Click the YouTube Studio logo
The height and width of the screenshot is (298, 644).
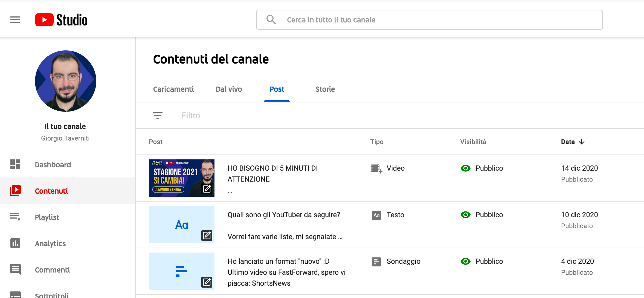pyautogui.click(x=61, y=20)
